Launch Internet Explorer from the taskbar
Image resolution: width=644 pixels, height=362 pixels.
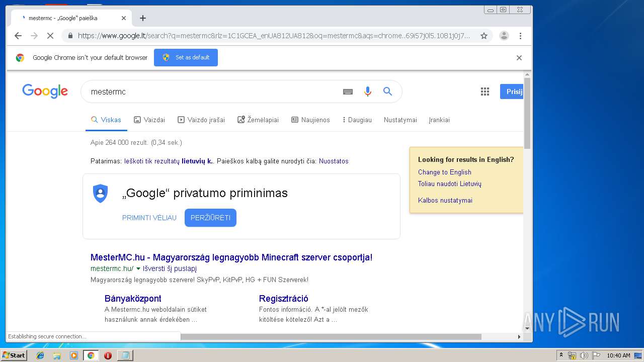(x=40, y=355)
